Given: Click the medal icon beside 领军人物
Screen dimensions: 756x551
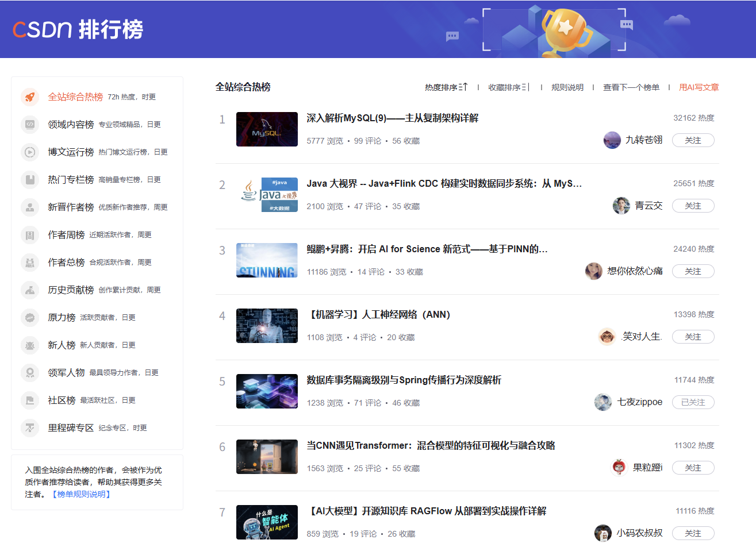Looking at the screenshot, I should coord(30,372).
